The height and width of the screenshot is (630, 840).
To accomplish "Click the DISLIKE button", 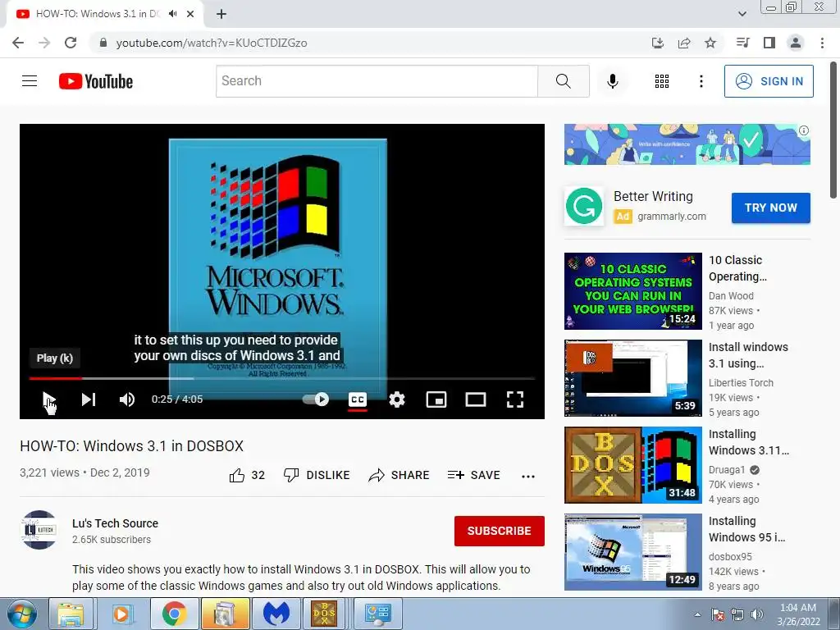I will pos(317,475).
